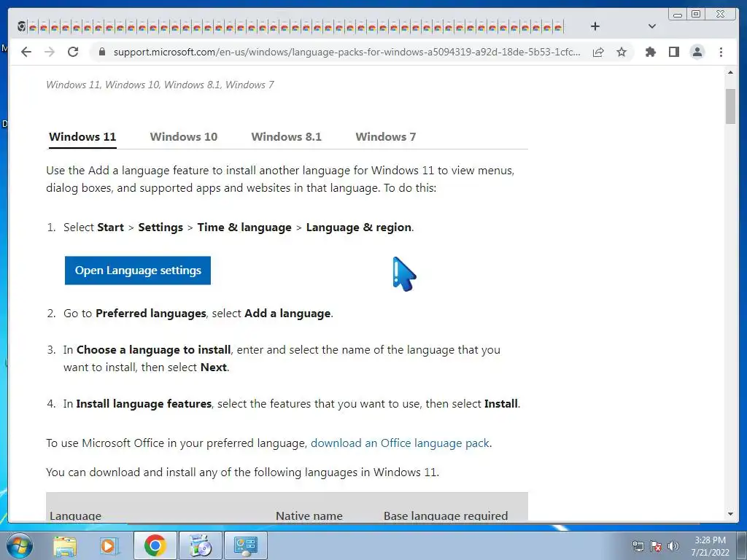
Task: Open Chrome's three-dot menu
Action: point(721,52)
